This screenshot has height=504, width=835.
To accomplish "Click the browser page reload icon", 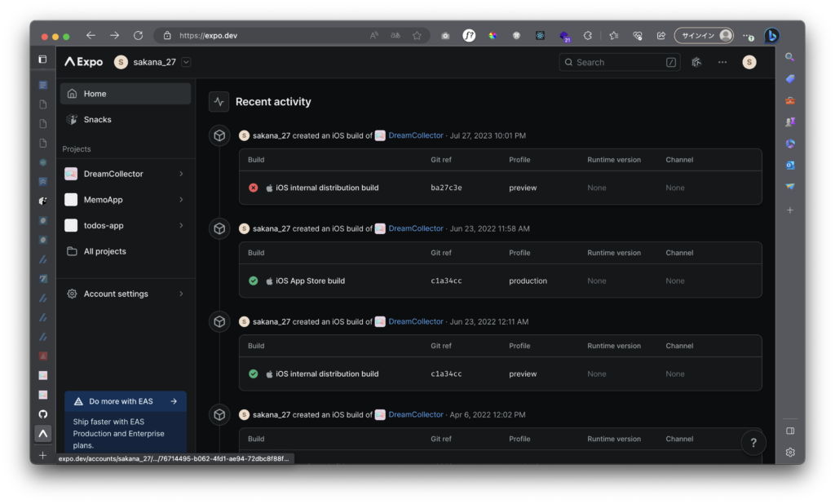I will click(138, 36).
